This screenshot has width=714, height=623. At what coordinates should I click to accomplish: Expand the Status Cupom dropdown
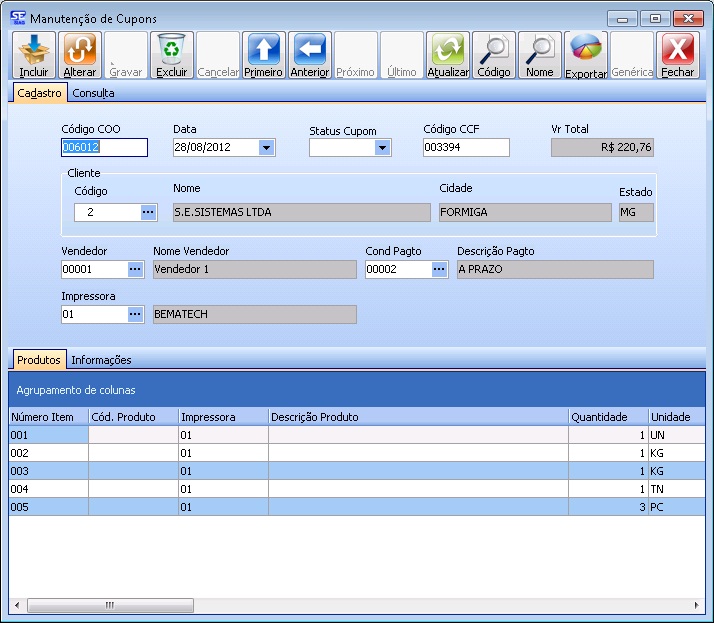(382, 148)
